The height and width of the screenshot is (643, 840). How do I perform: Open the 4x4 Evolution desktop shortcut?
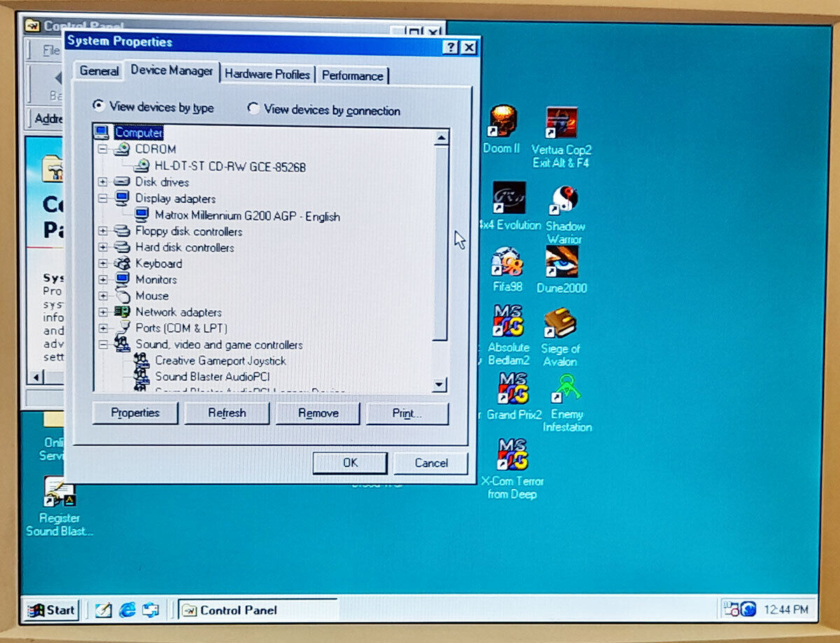click(x=509, y=198)
